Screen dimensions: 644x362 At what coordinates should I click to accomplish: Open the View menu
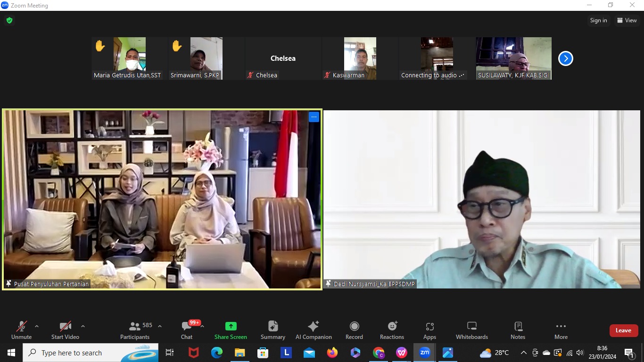point(627,20)
